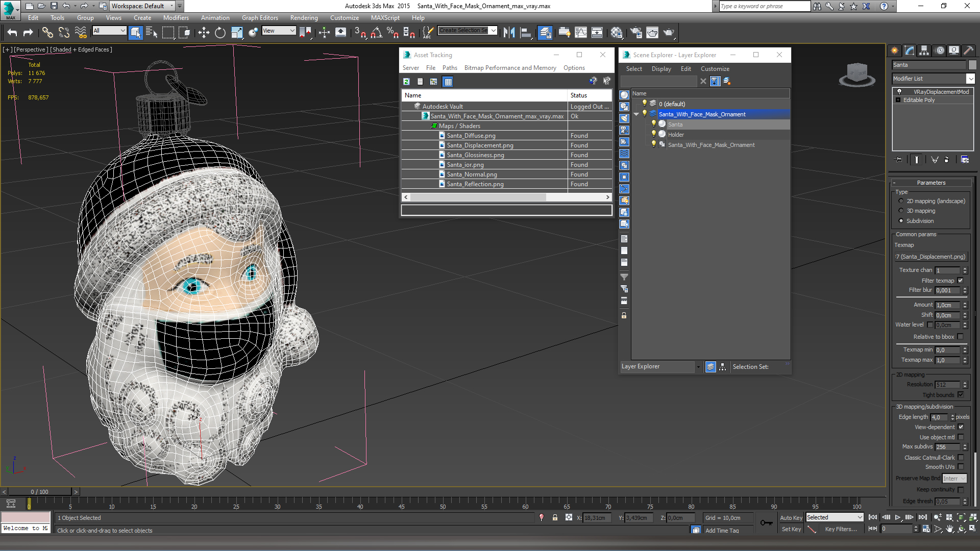Click the Set Key button

[x=791, y=529]
